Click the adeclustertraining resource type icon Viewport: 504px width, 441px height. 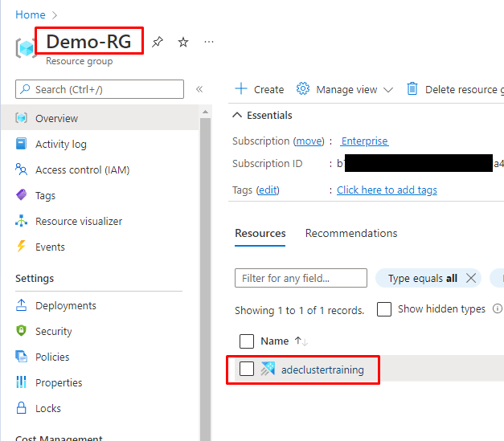[x=268, y=369]
